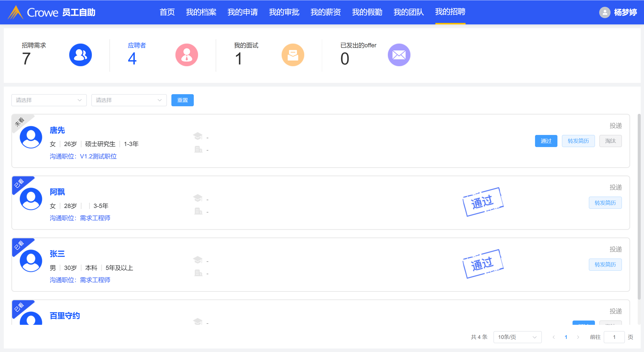Open the second 请选择 filter dropdown
The width and height of the screenshot is (644, 352).
[129, 100]
